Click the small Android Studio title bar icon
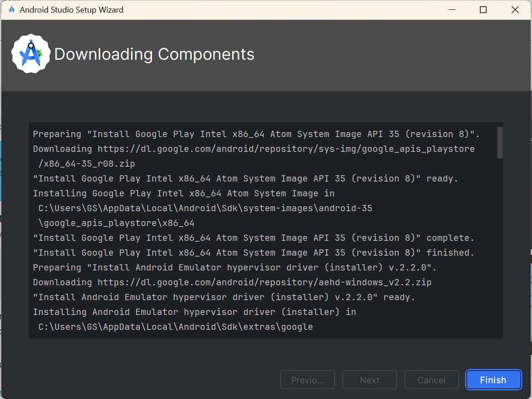This screenshot has height=399, width=532. [x=12, y=9]
